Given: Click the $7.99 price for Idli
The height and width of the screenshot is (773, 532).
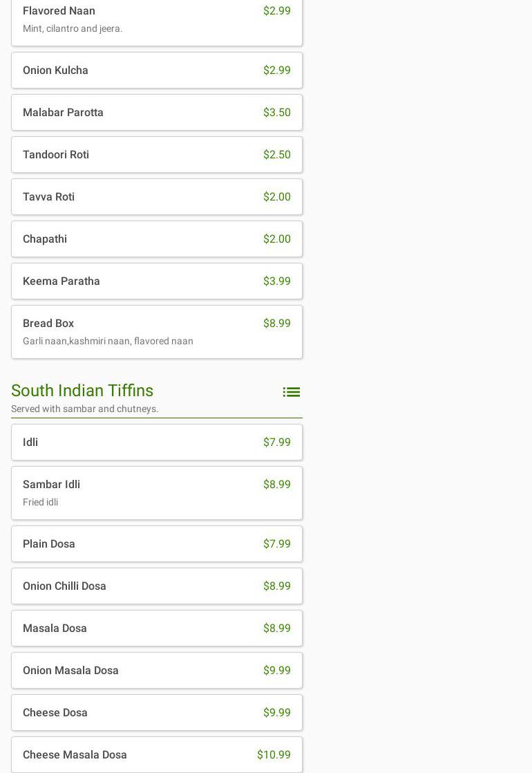Looking at the screenshot, I should (x=276, y=443).
